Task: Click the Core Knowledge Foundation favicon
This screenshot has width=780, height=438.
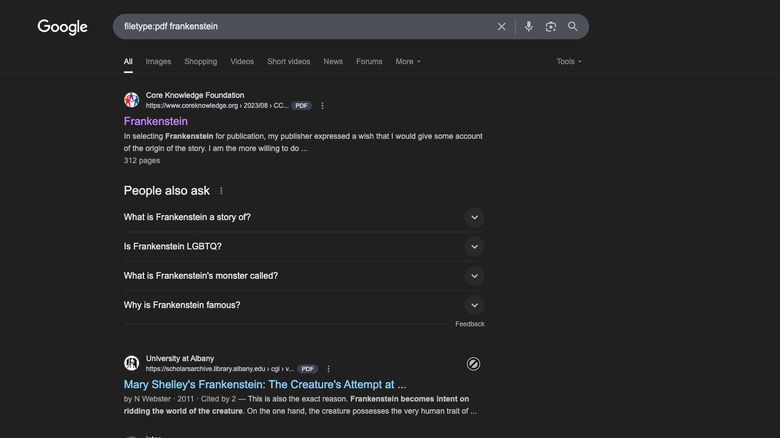Action: click(131, 100)
